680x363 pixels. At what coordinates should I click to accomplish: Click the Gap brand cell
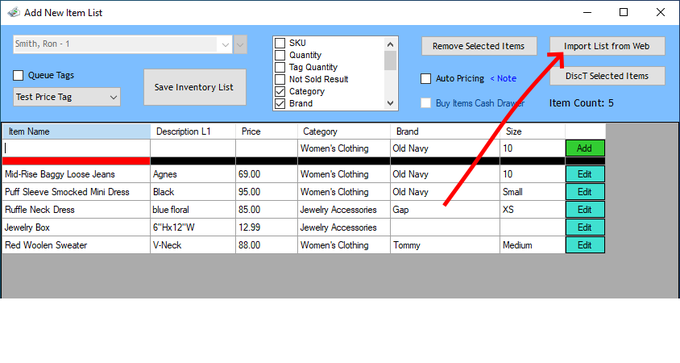click(445, 210)
